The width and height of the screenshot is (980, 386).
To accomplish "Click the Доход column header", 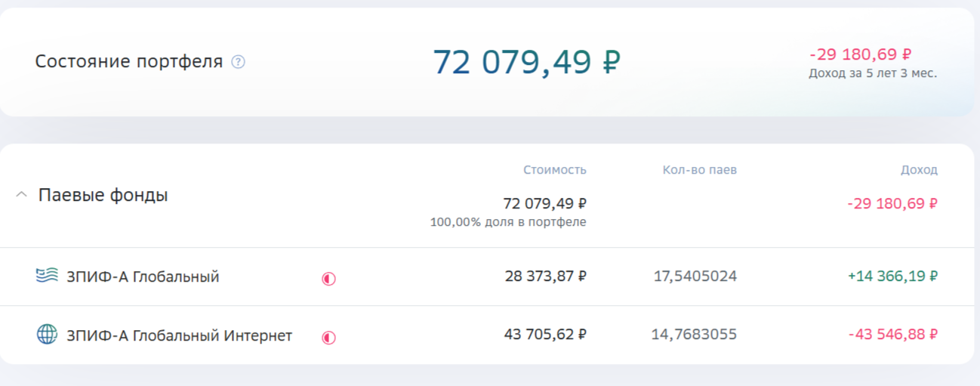I will (x=919, y=170).
